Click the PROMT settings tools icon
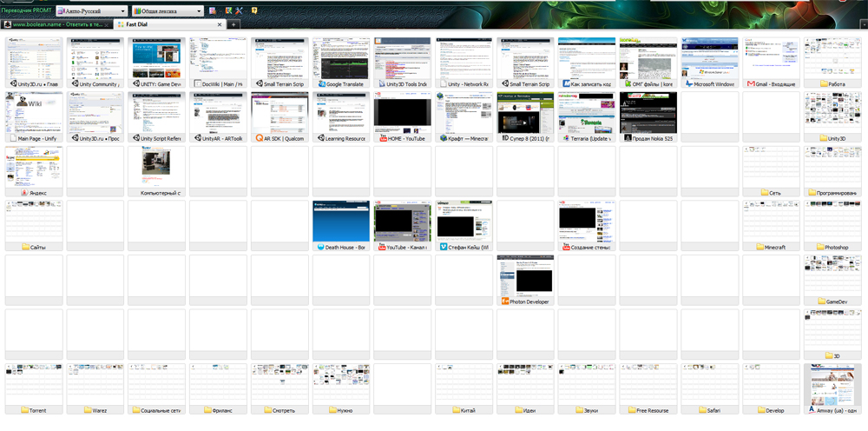 [x=239, y=11]
